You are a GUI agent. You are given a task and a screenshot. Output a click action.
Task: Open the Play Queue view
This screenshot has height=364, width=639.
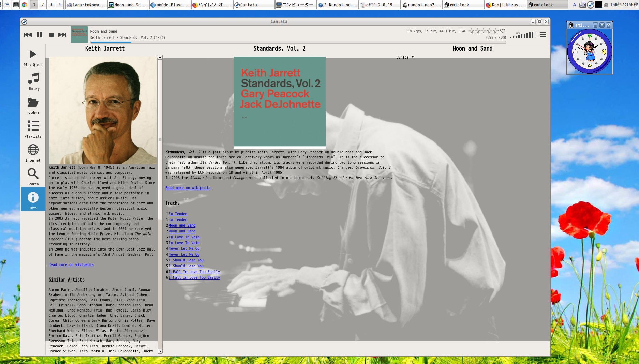click(x=33, y=58)
